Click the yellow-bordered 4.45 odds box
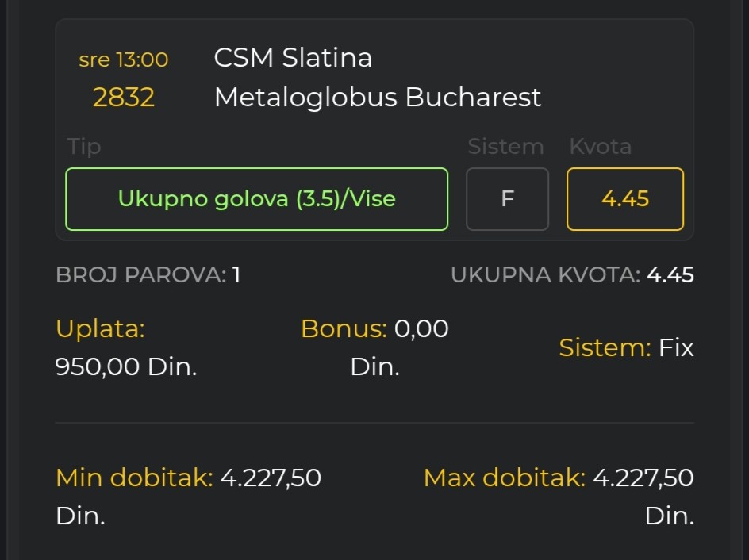 (x=624, y=199)
